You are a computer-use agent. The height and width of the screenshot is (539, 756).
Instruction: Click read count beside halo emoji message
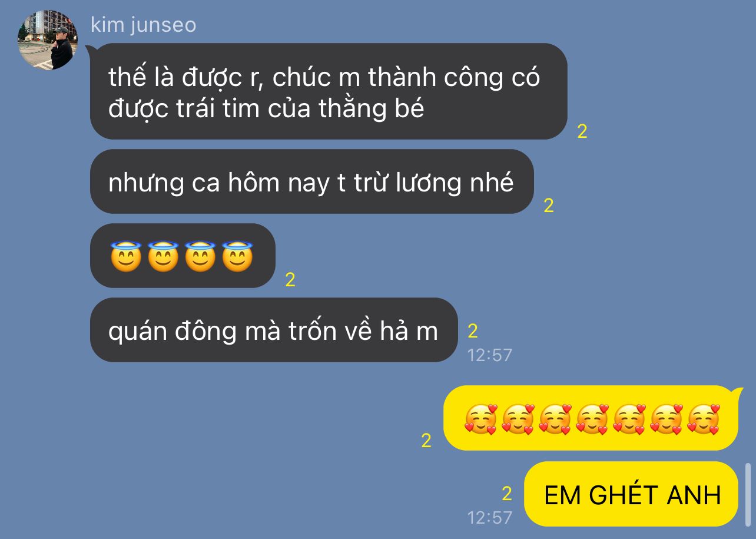(x=290, y=280)
